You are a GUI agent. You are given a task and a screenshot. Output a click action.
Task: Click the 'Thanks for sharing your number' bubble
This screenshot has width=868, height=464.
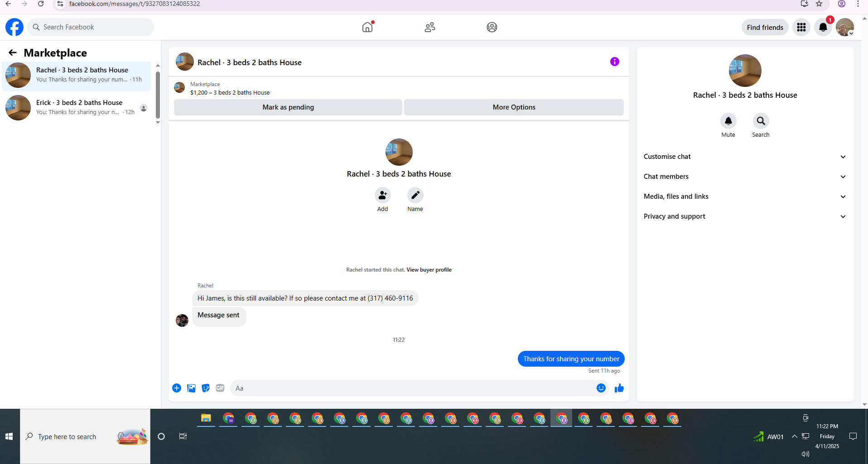point(571,359)
